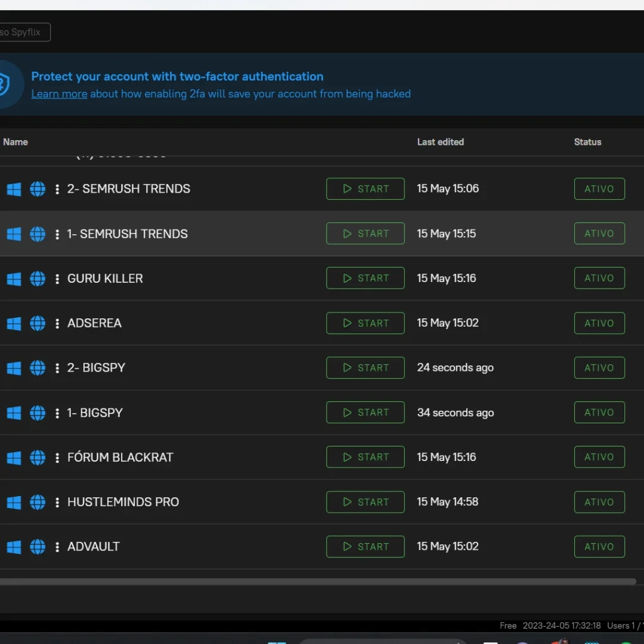Click Windows icon in ADVAULT row
Viewport: 644px width, 644px height.
point(14,547)
